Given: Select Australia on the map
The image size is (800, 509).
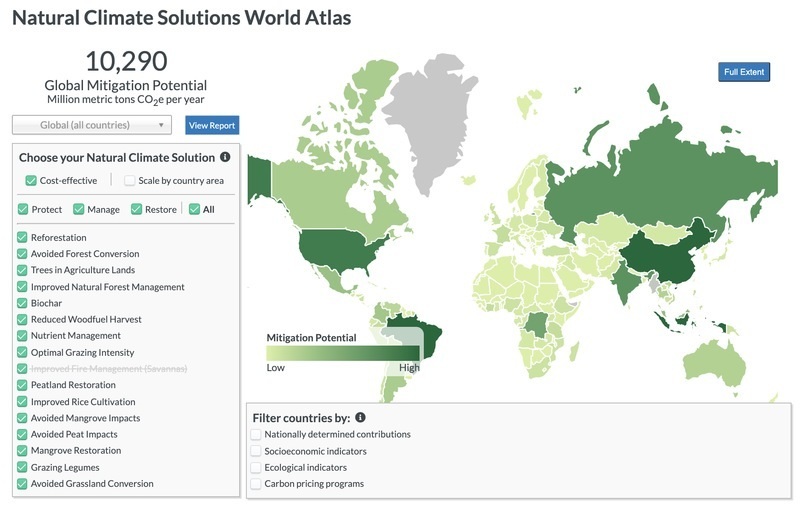Looking at the screenshot, I should tap(714, 365).
